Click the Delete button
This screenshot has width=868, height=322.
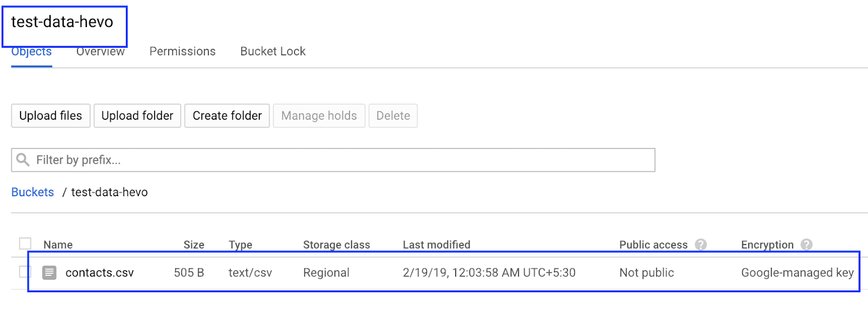pyautogui.click(x=393, y=115)
